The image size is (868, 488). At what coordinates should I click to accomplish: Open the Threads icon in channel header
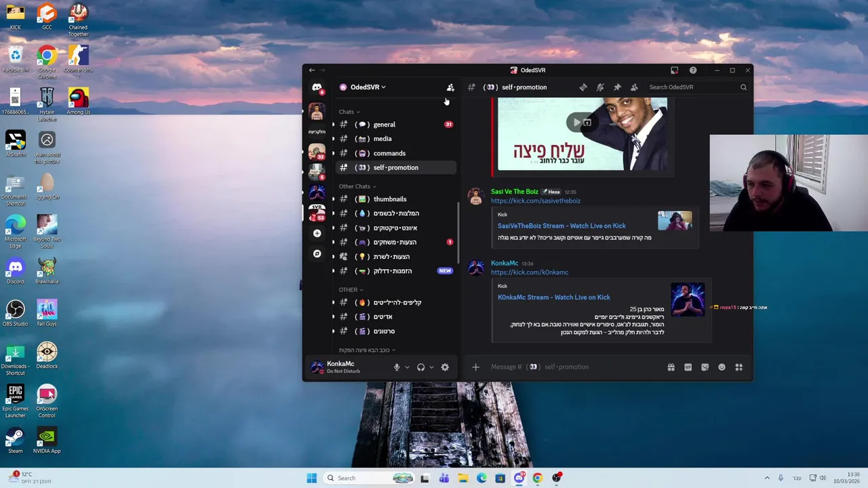[583, 87]
